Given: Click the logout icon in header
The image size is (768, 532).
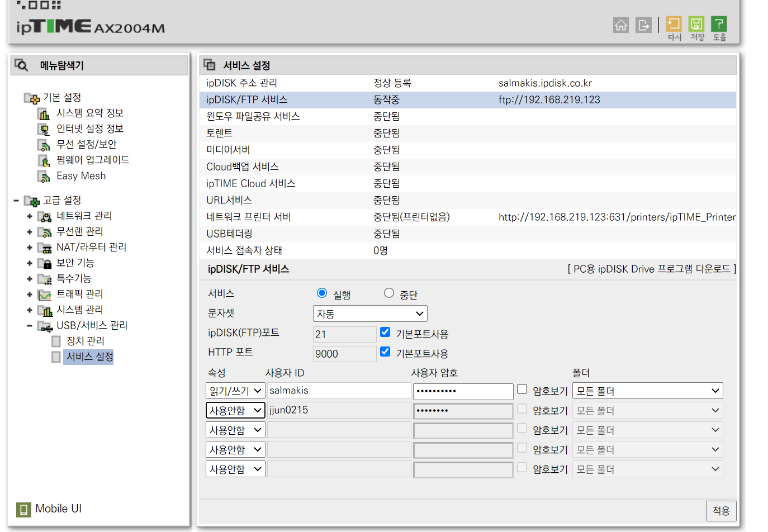Looking at the screenshot, I should pyautogui.click(x=643, y=25).
